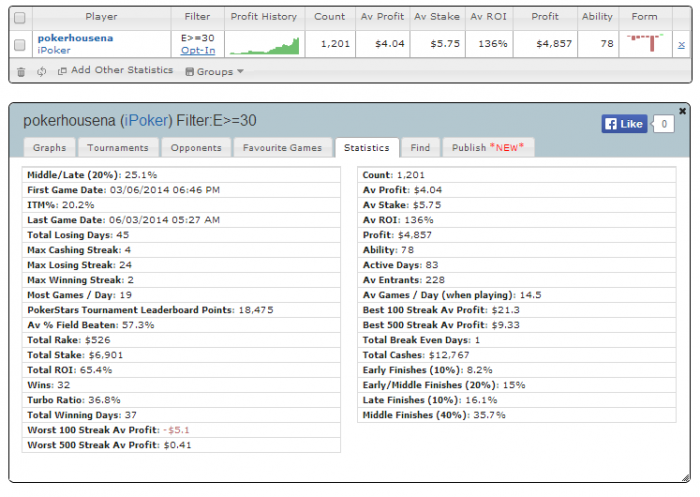Viewport: 700px width, 497px height.
Task: Click the green profit history chart
Action: tap(264, 46)
